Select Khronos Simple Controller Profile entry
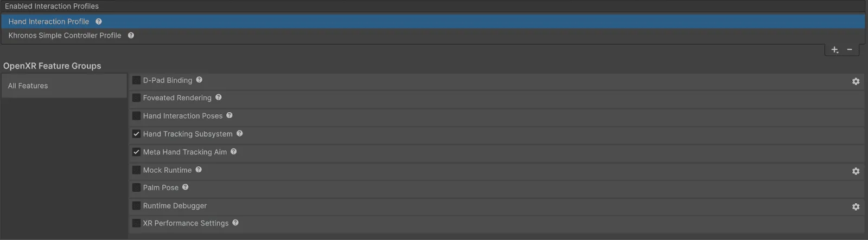Screen dimensions: 868x240 65,35
